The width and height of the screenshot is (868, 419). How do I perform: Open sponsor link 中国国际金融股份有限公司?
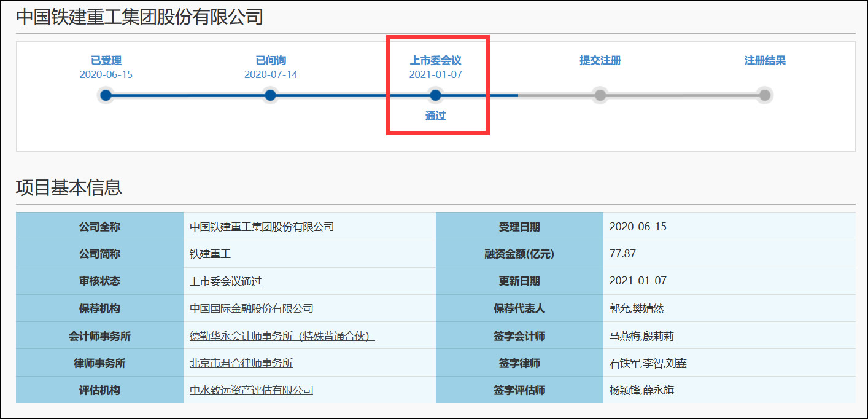(x=250, y=308)
